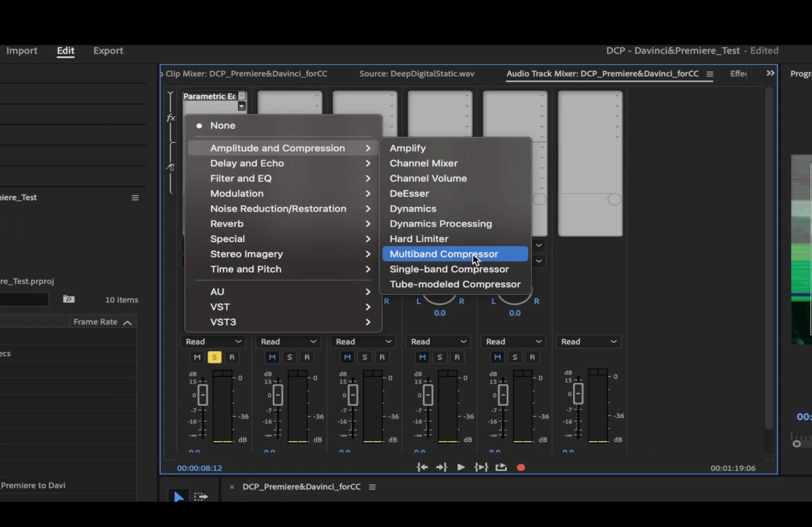Mute the first mixer track

click(x=197, y=357)
